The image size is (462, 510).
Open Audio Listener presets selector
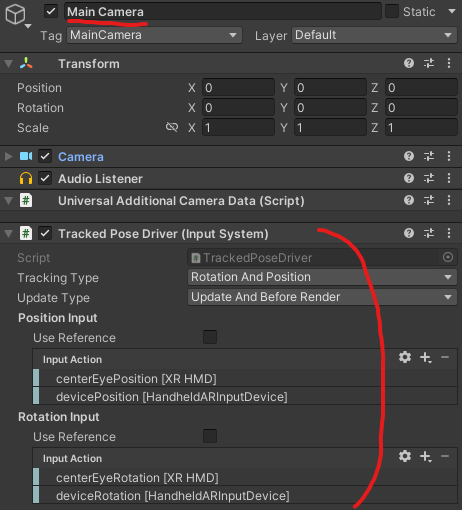point(429,178)
